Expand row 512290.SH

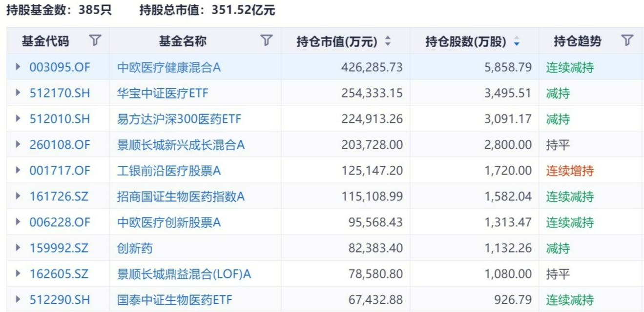tap(19, 300)
